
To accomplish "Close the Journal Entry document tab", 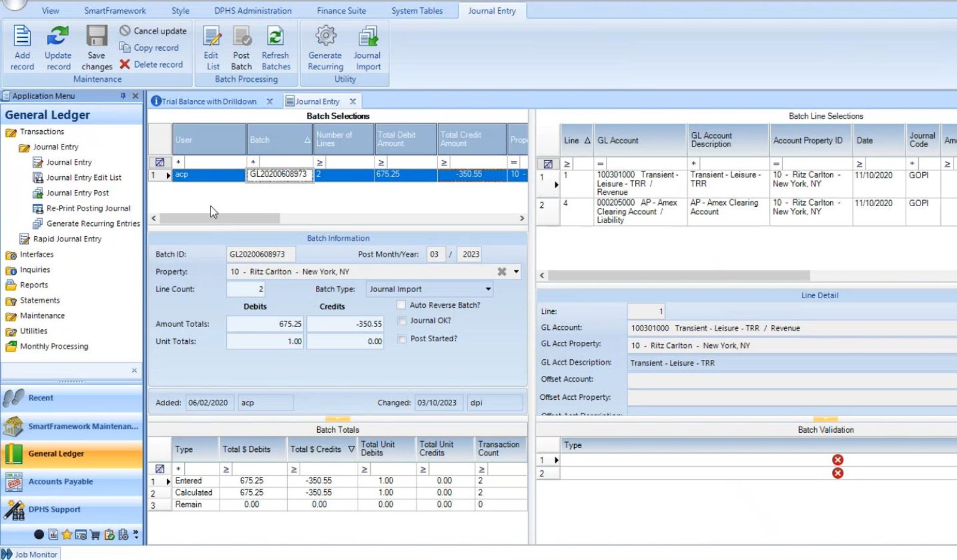I will click(353, 102).
